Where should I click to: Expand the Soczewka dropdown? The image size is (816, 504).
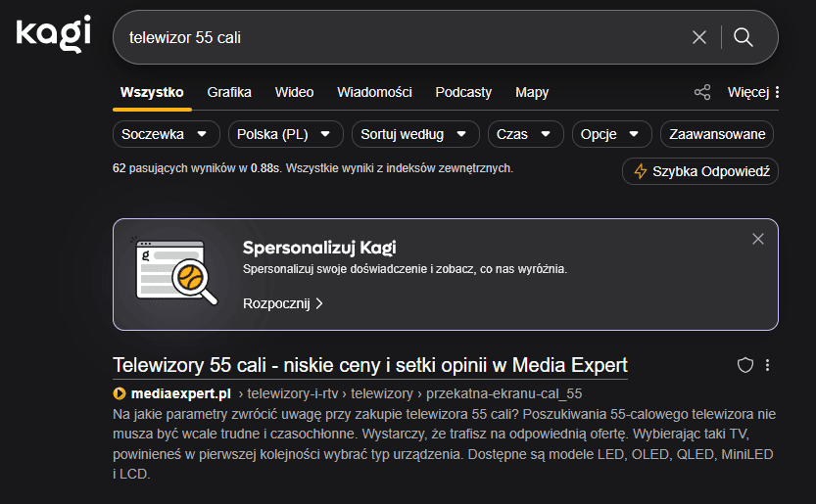[166, 134]
